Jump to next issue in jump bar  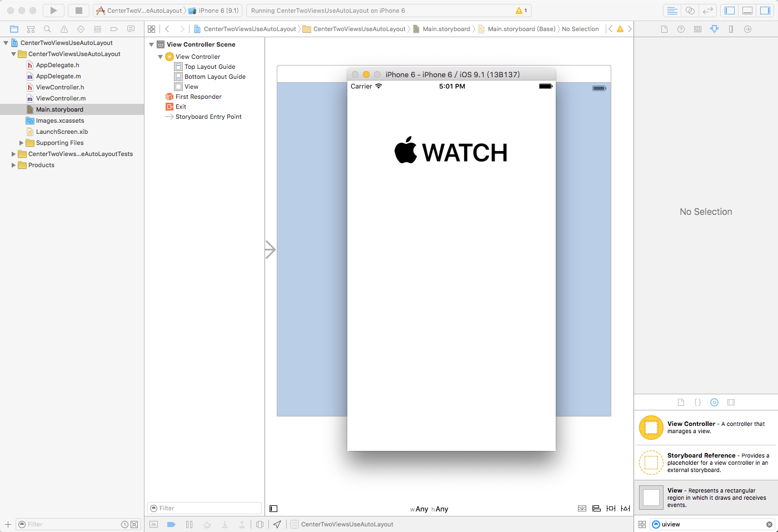click(630, 29)
